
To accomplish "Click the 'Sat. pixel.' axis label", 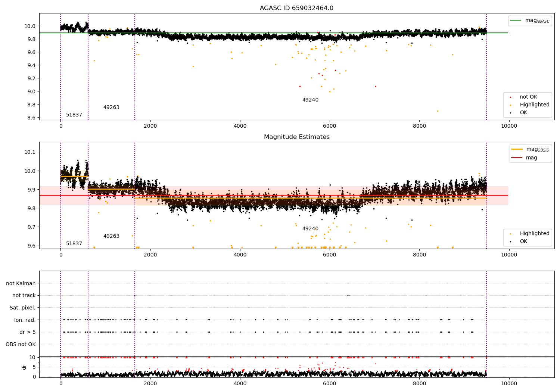I will pos(23,308).
